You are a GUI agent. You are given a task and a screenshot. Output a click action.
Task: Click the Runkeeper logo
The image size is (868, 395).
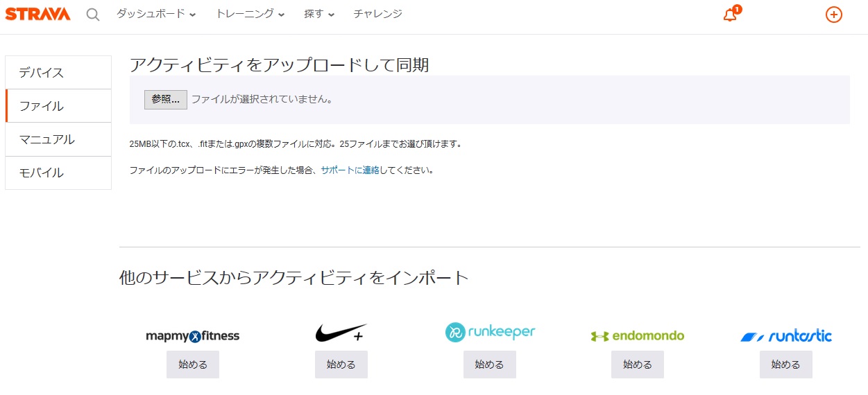(490, 333)
